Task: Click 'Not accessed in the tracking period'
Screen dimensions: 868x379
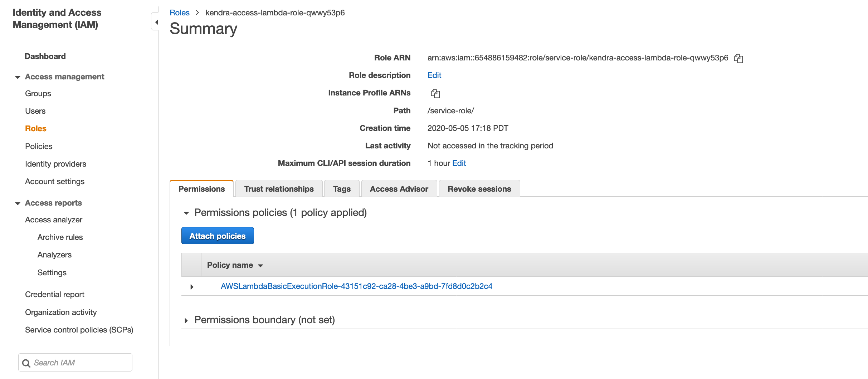Action: click(490, 146)
